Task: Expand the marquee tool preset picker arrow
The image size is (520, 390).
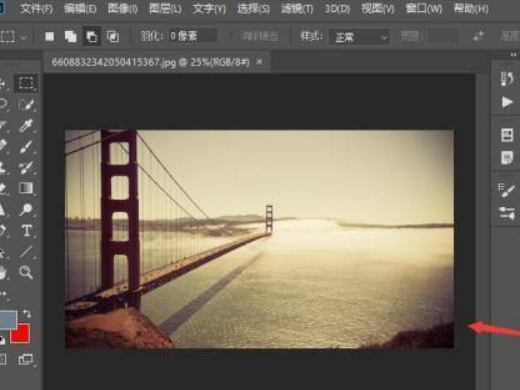Action: point(24,37)
